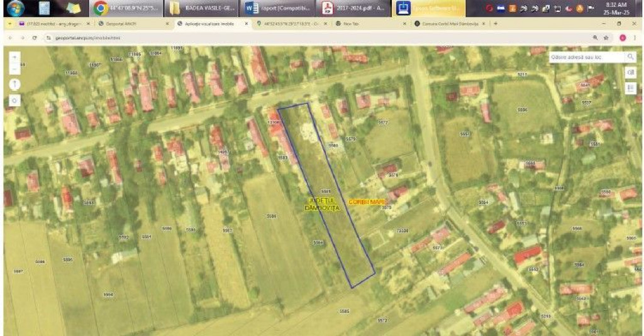This screenshot has height=336, width=644.
Task: Zoom in the map with plus button
Action: [x=14, y=57]
